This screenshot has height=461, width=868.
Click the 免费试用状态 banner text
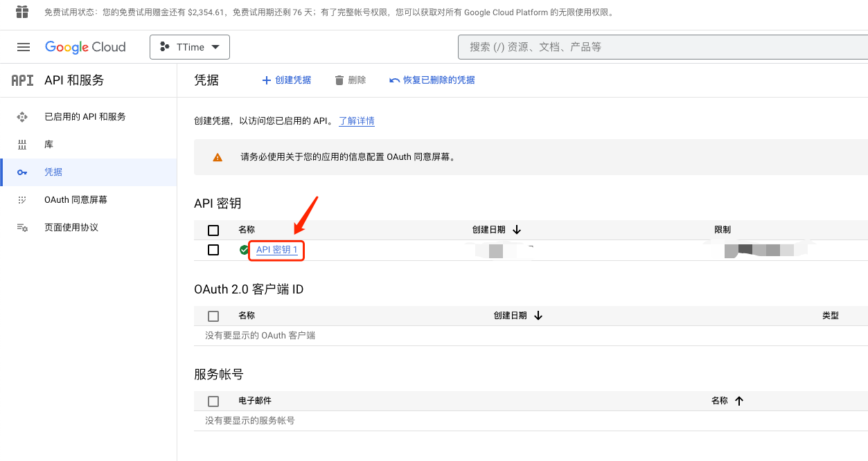pyautogui.click(x=330, y=12)
